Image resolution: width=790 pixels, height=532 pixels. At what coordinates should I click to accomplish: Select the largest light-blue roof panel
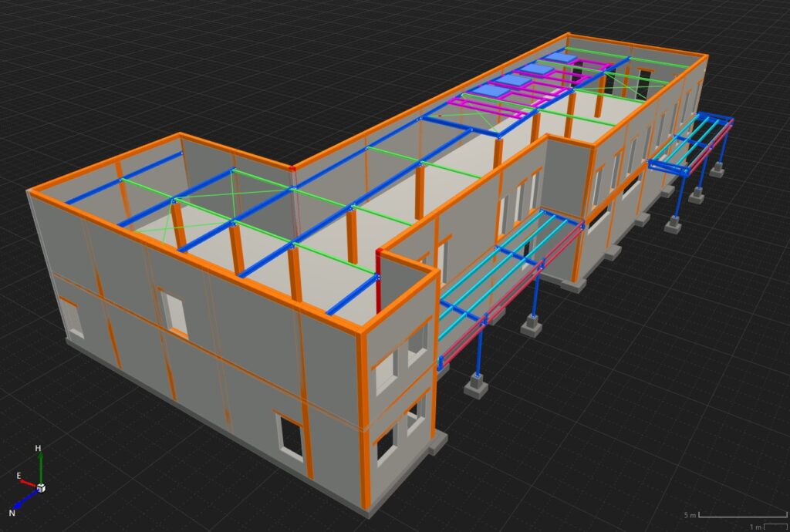pyautogui.click(x=491, y=91)
